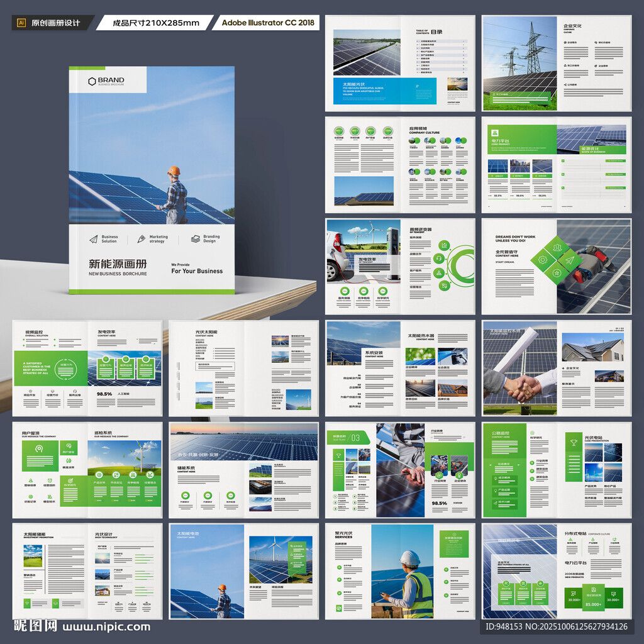Click the 高频逆变器 heading
Screen dimensions: 644x644
click(421, 229)
